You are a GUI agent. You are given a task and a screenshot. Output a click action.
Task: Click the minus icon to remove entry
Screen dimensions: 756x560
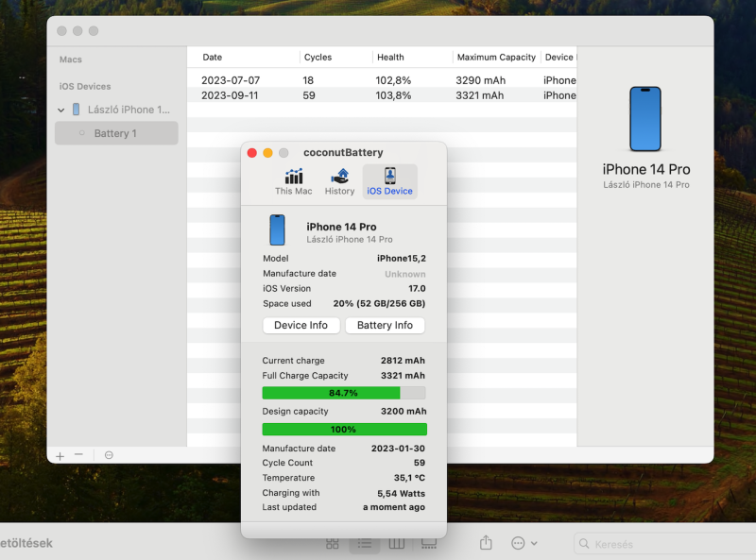tap(78, 454)
